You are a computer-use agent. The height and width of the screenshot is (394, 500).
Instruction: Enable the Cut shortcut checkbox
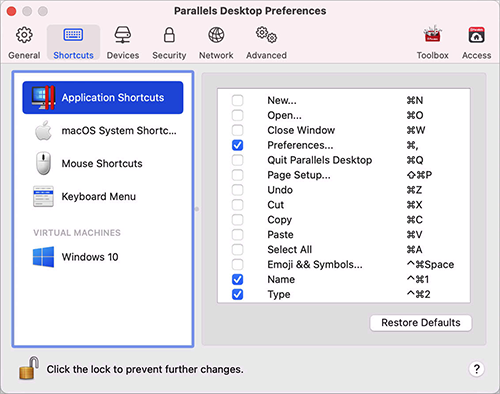point(238,205)
